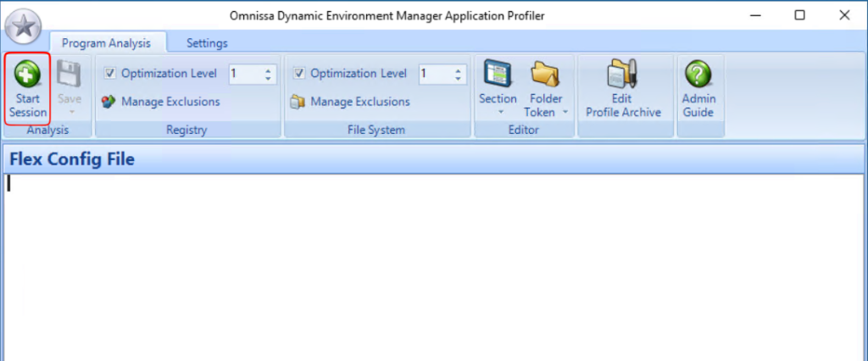
Task: Click inside the Flex Config File text area
Action: tap(434, 268)
